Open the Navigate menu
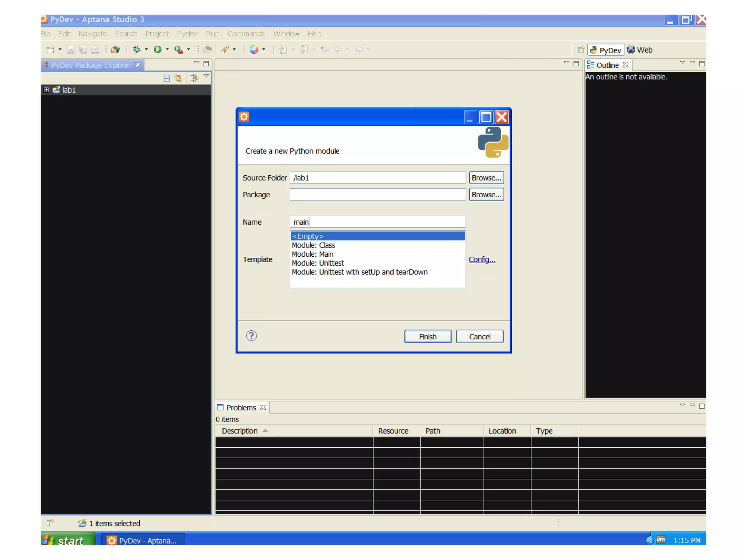This screenshot has width=747, height=560. click(x=93, y=34)
